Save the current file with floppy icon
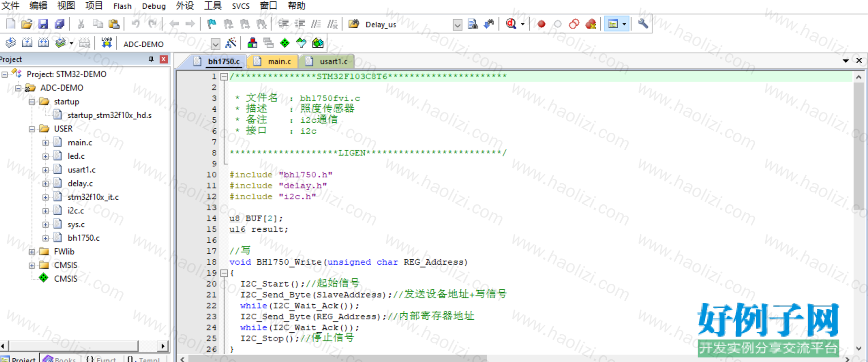Image resolution: width=868 pixels, height=362 pixels. (43, 24)
